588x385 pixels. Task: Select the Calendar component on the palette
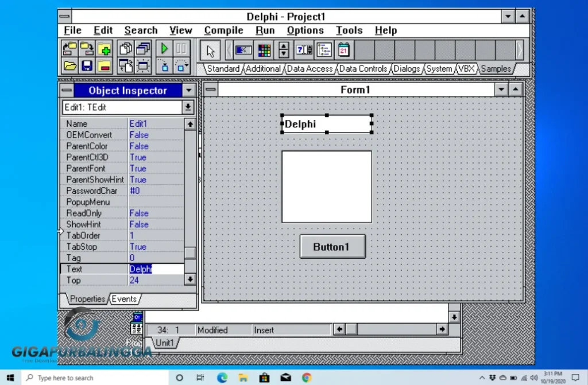tap(343, 50)
